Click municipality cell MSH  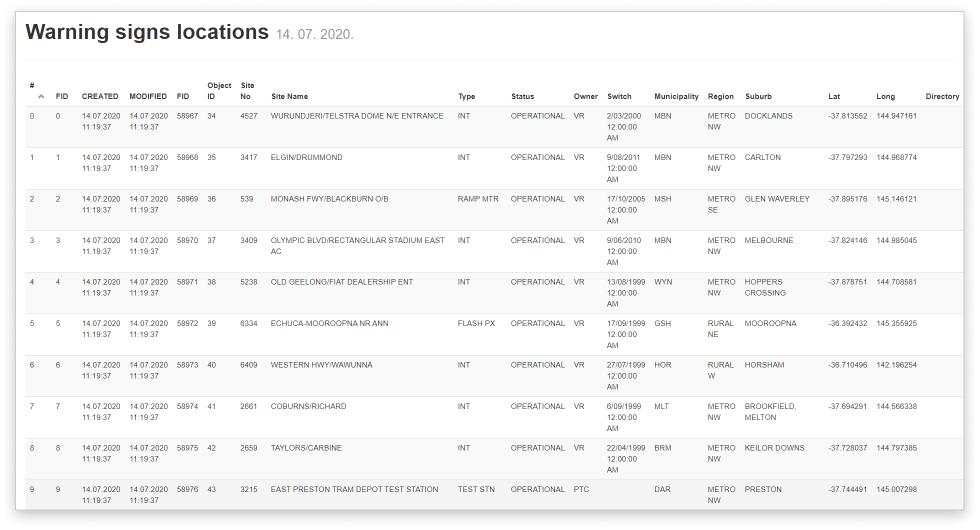click(x=662, y=199)
